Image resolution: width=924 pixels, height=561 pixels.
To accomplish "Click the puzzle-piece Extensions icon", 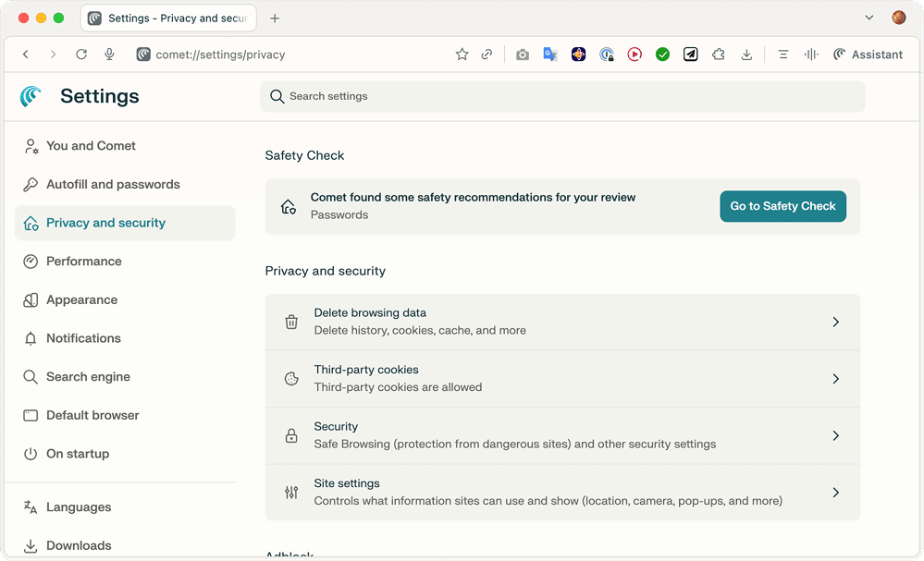I will [718, 55].
